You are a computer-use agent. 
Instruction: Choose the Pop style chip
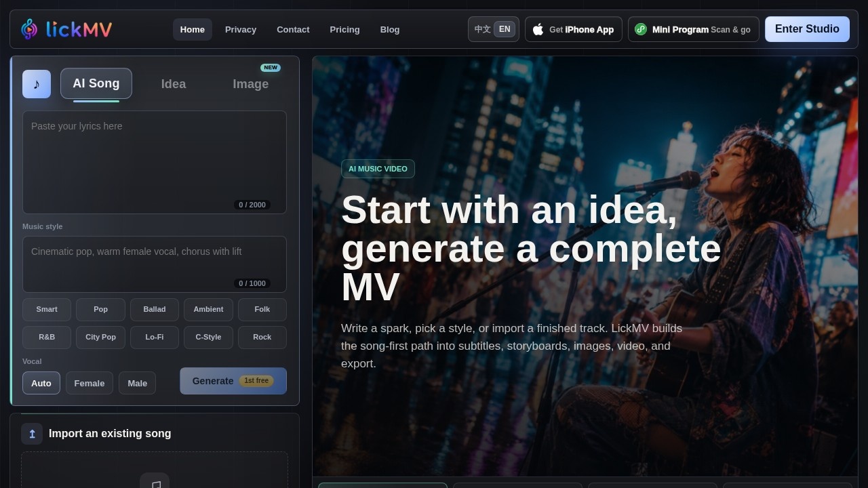click(x=100, y=309)
